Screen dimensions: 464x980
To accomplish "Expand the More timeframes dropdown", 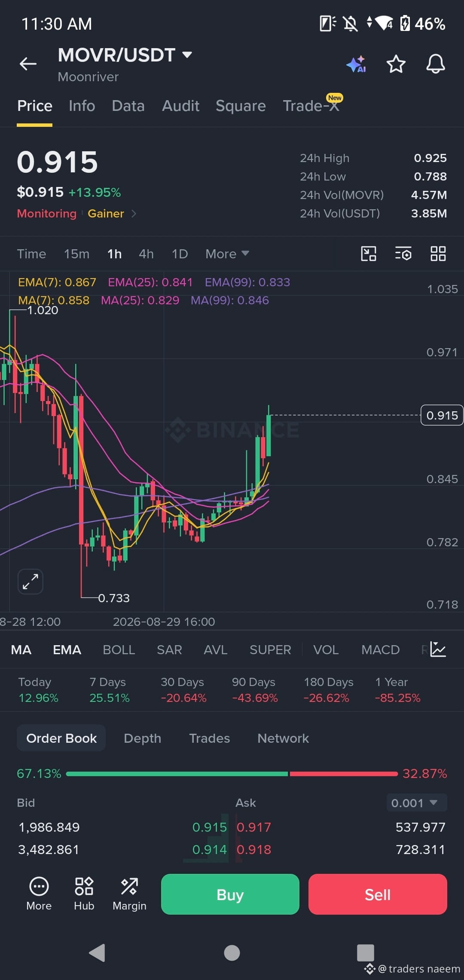I will [227, 254].
